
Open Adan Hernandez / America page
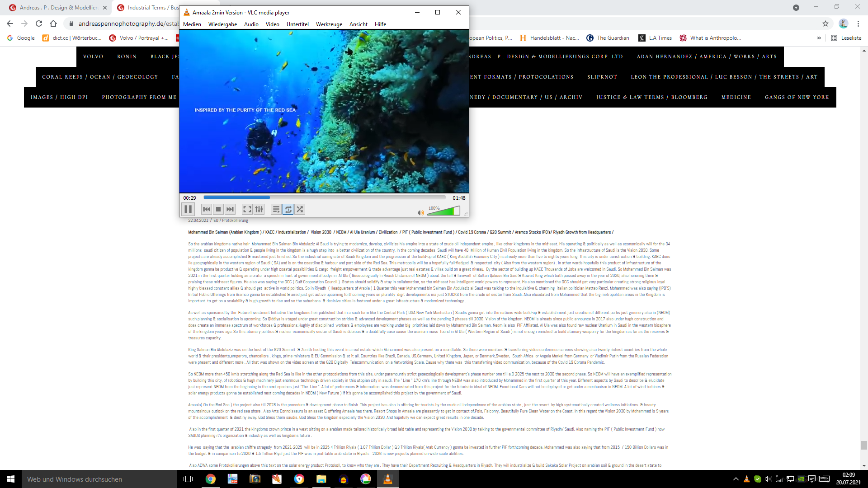(x=707, y=56)
